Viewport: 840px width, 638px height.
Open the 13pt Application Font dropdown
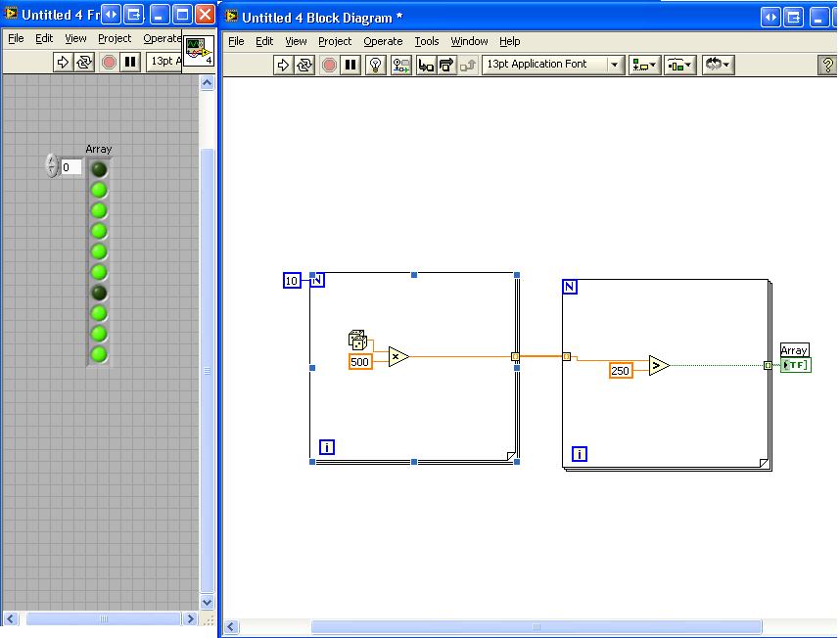pos(554,65)
